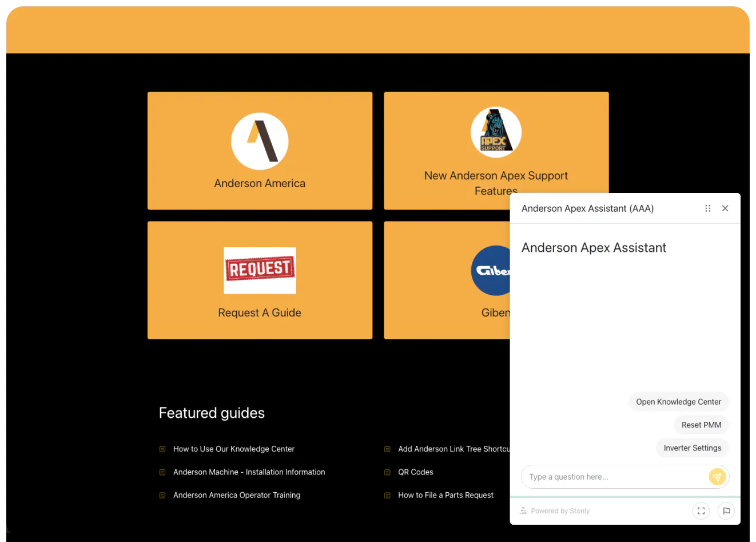Choose the Reset PMM suggestion
756x542 pixels.
coord(702,425)
